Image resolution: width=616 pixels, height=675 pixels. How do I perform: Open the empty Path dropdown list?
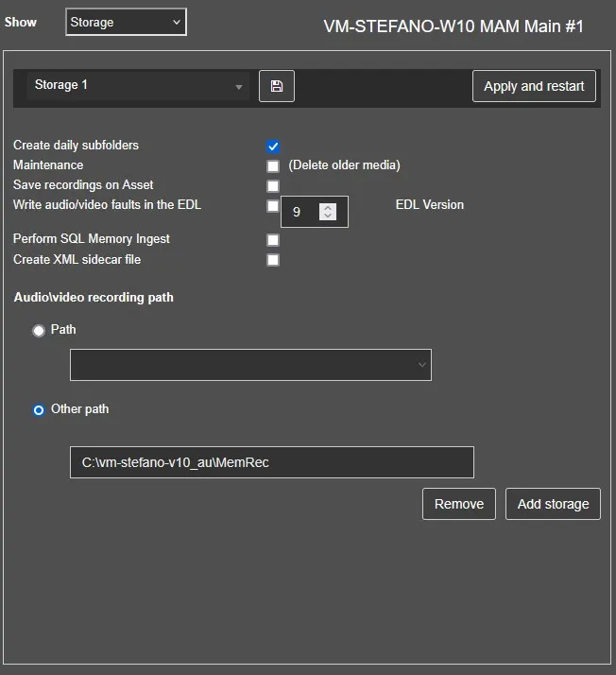click(x=250, y=365)
